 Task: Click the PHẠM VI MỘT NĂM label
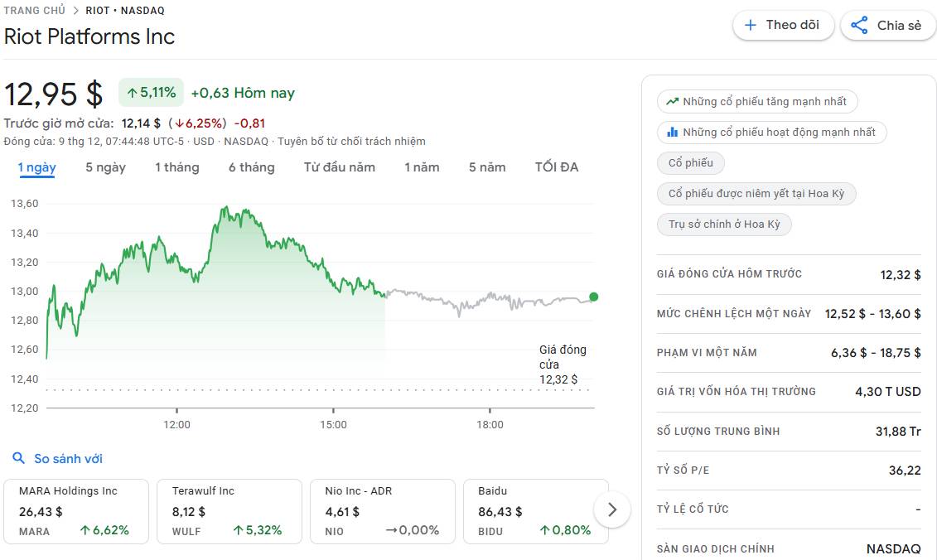[x=707, y=353]
